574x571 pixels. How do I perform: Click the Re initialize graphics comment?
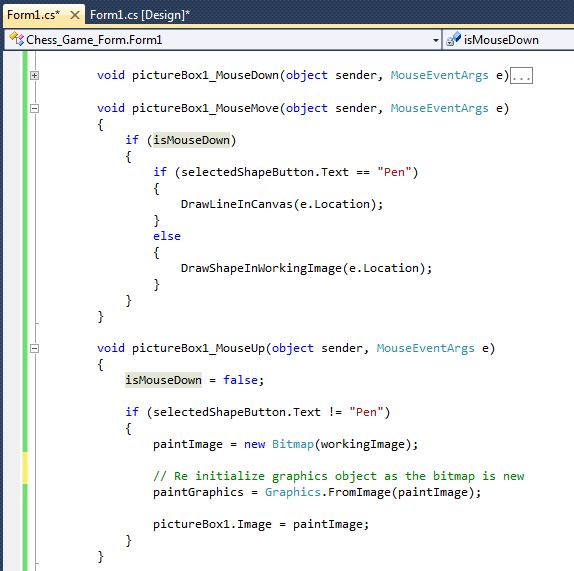(339, 476)
